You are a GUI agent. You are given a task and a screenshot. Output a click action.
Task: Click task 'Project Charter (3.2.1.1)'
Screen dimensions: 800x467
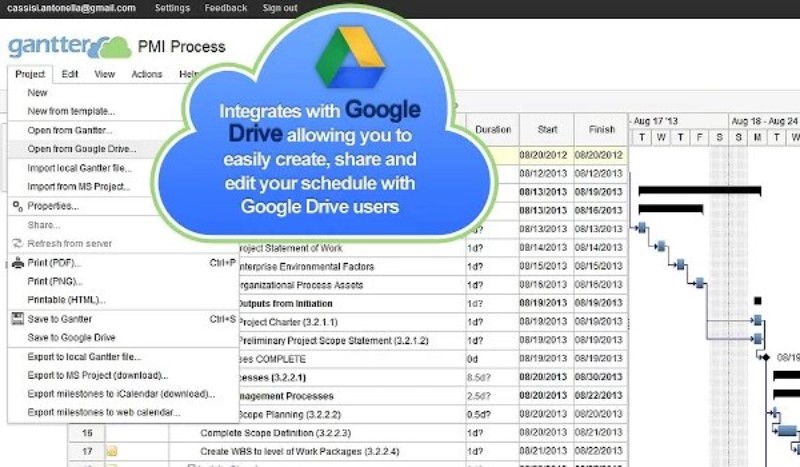pos(288,322)
